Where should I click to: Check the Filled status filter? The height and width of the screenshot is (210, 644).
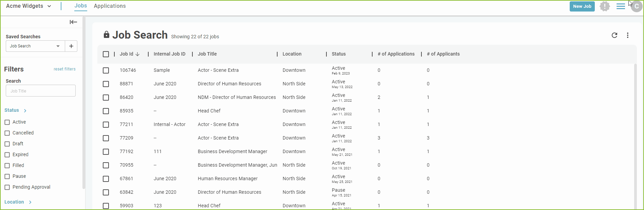click(x=7, y=166)
